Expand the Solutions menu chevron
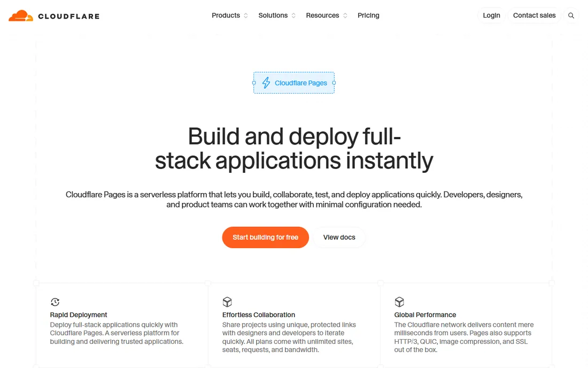Image resolution: width=588 pixels, height=368 pixels. [293, 16]
